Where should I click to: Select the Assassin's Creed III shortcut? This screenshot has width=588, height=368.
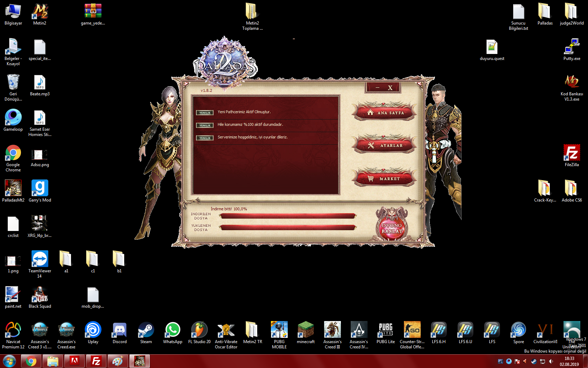[x=332, y=335]
